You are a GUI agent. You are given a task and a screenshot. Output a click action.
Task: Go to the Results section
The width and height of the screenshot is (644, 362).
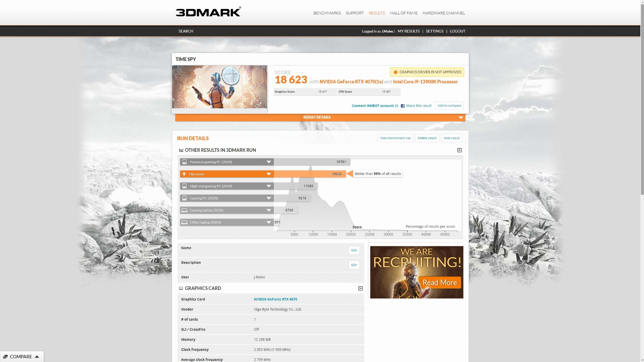(377, 13)
